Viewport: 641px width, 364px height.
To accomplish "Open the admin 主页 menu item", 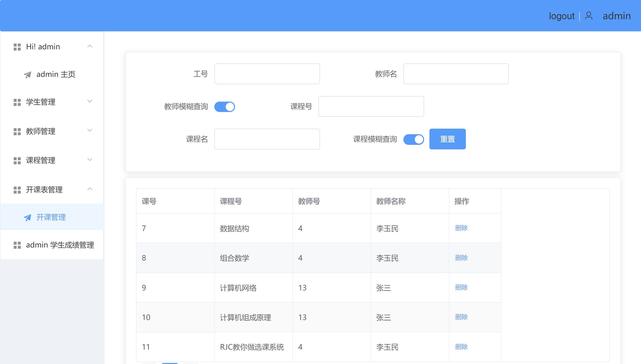I will 52,74.
